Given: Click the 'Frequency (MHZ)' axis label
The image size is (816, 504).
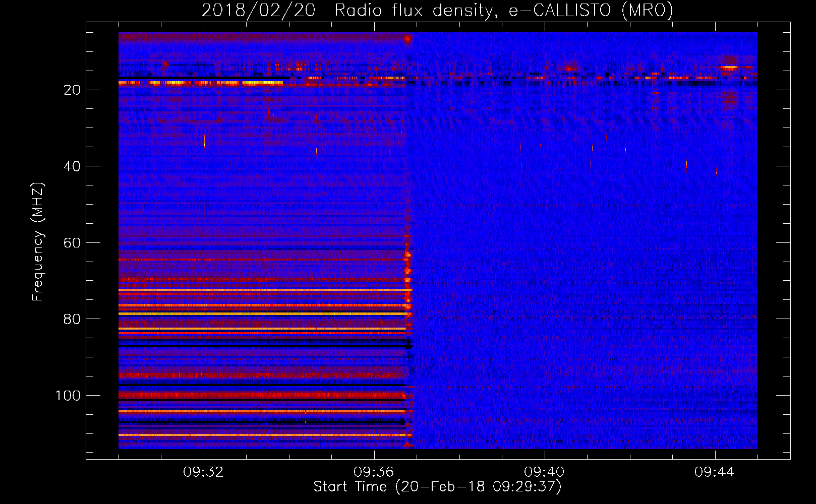Looking at the screenshot, I should tap(38, 242).
